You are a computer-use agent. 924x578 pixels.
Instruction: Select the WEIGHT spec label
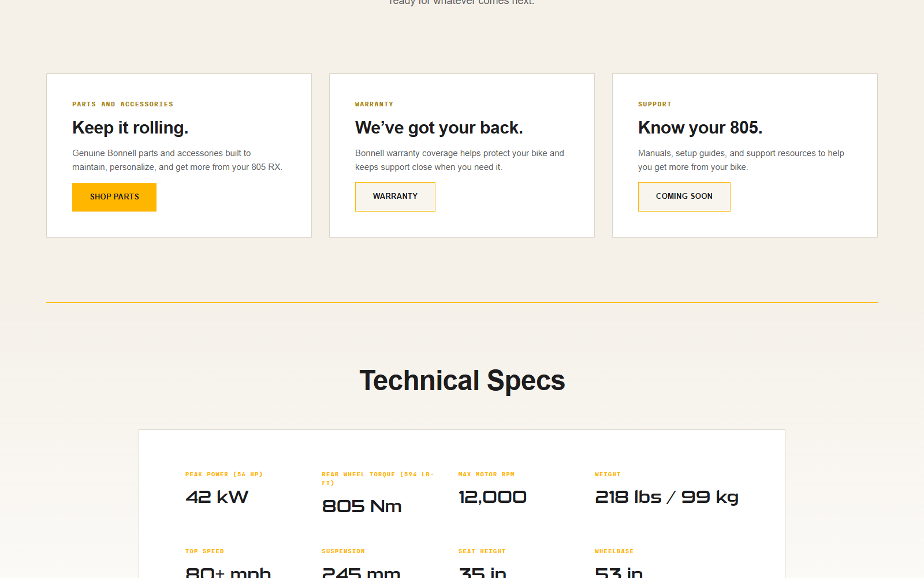[608, 475]
